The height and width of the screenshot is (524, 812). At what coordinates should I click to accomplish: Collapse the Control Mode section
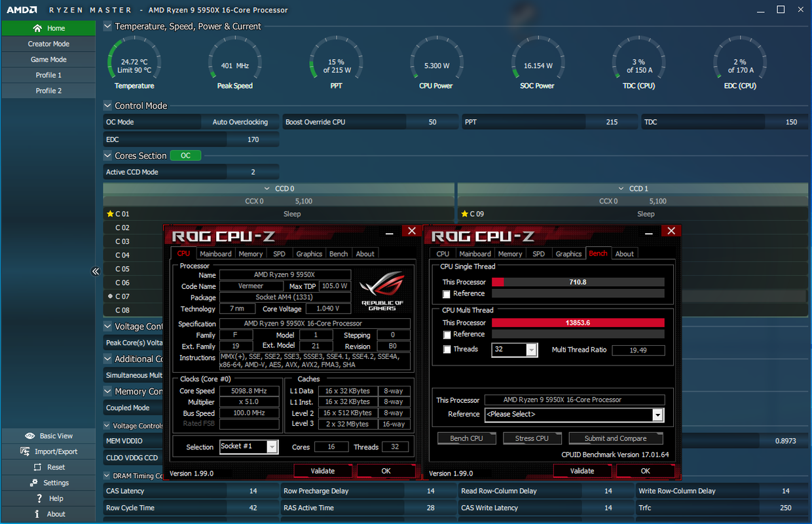point(107,105)
